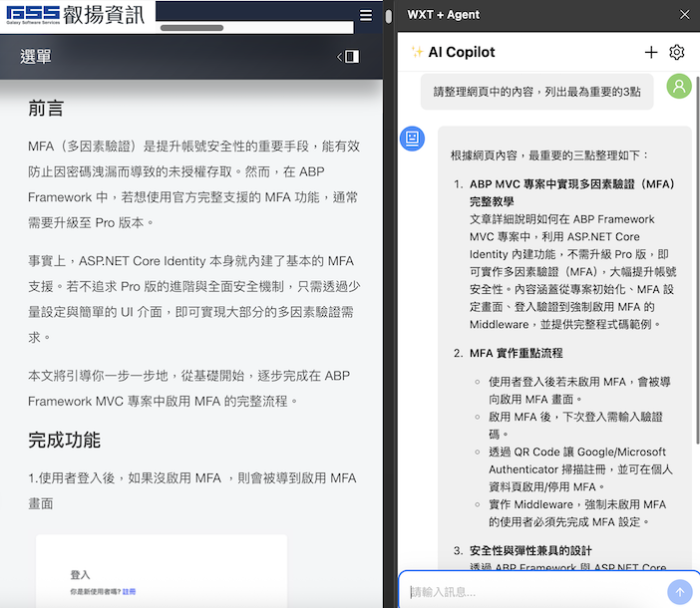Open AI Copilot settings gear
Image resolution: width=700 pixels, height=608 pixels.
[677, 52]
